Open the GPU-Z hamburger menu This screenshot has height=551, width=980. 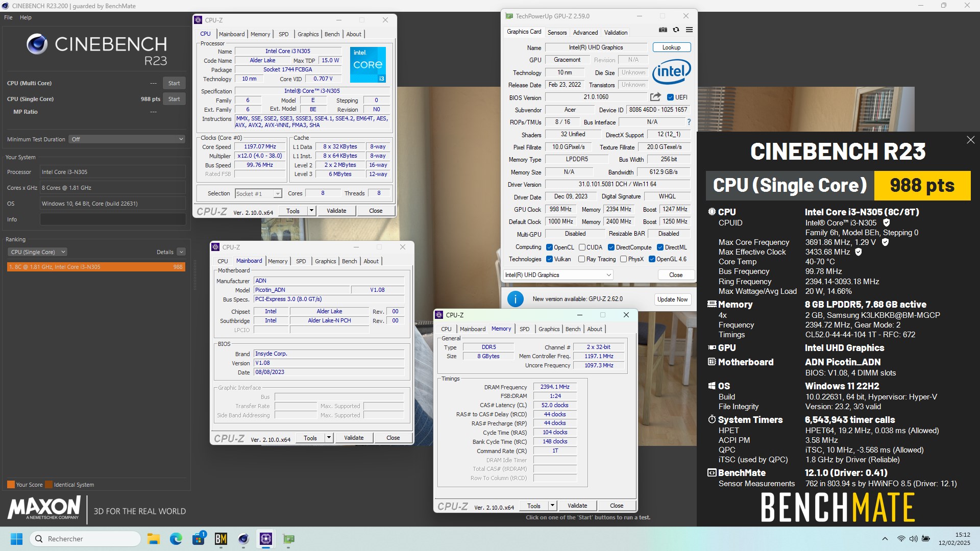(689, 30)
